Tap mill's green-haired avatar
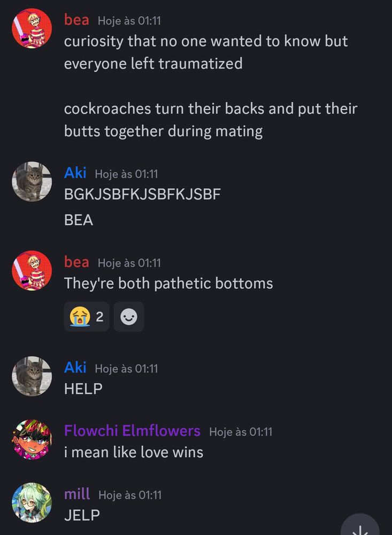 tap(32, 502)
